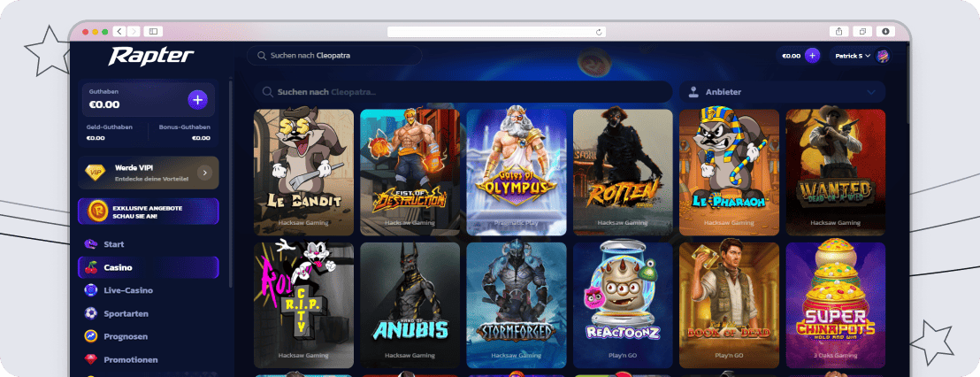Click the Sportarten soccer ball icon
980x377 pixels.
click(91, 313)
